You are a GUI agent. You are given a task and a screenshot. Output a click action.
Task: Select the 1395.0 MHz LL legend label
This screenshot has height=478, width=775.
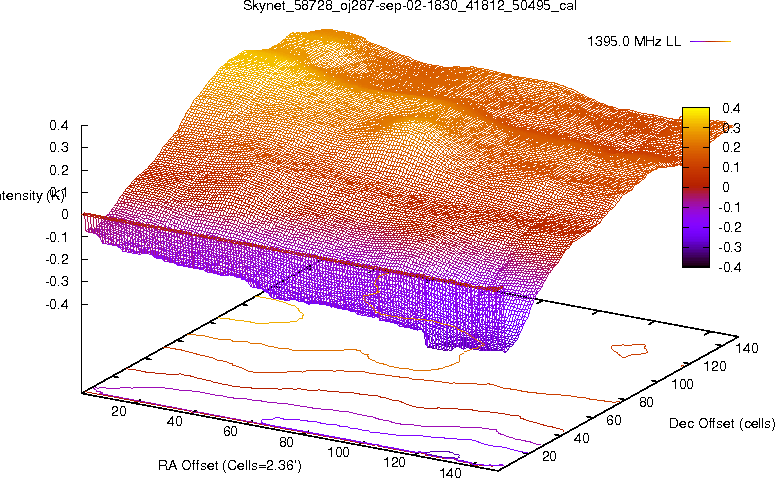pyautogui.click(x=634, y=42)
